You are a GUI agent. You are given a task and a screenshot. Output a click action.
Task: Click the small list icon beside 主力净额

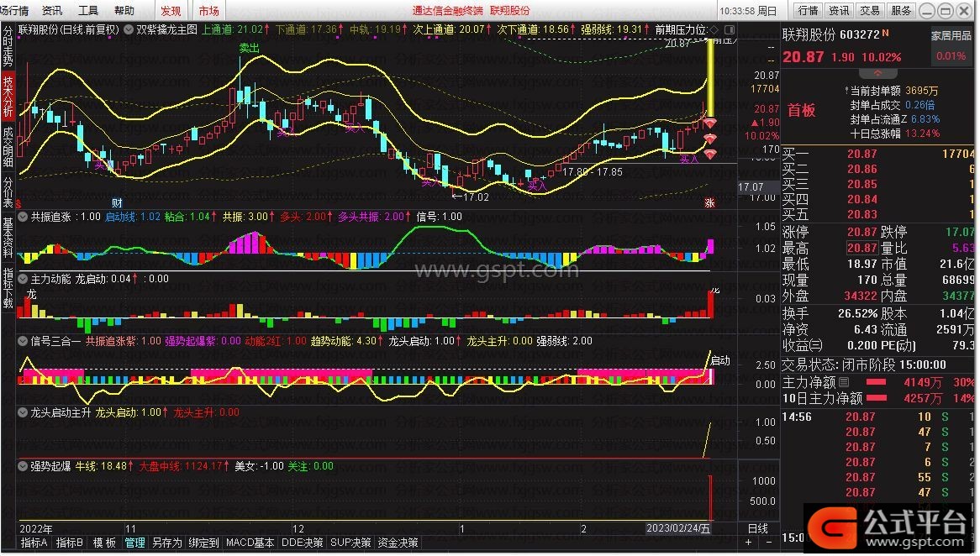coord(844,381)
